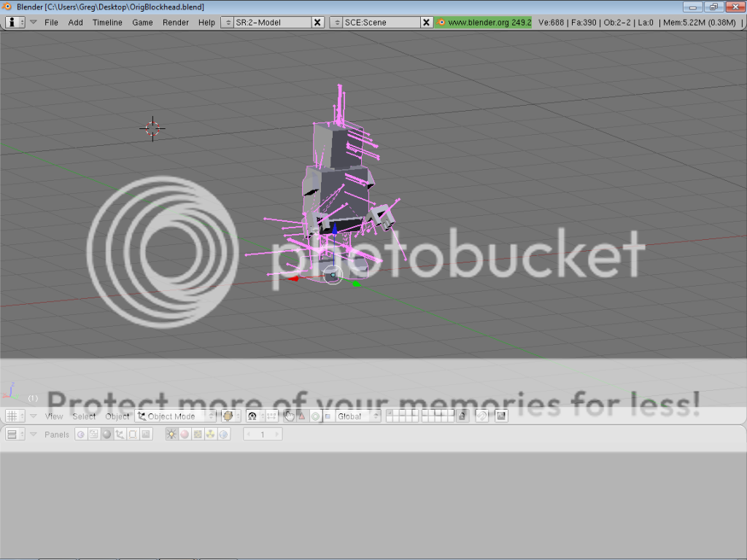Click the Ve:688 vertex count text

pos(551,23)
